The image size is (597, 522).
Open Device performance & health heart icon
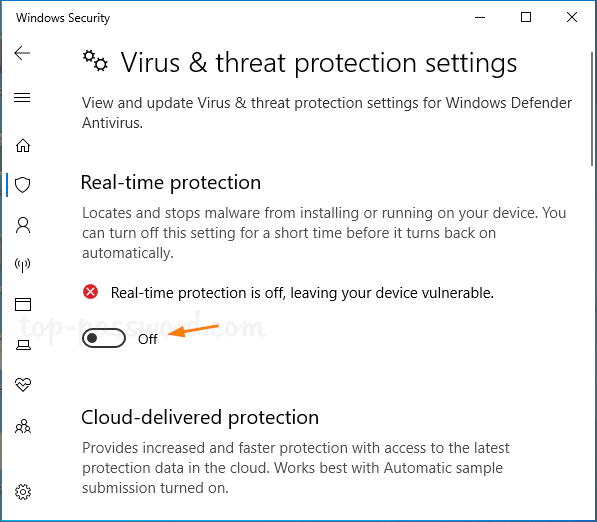[23, 385]
